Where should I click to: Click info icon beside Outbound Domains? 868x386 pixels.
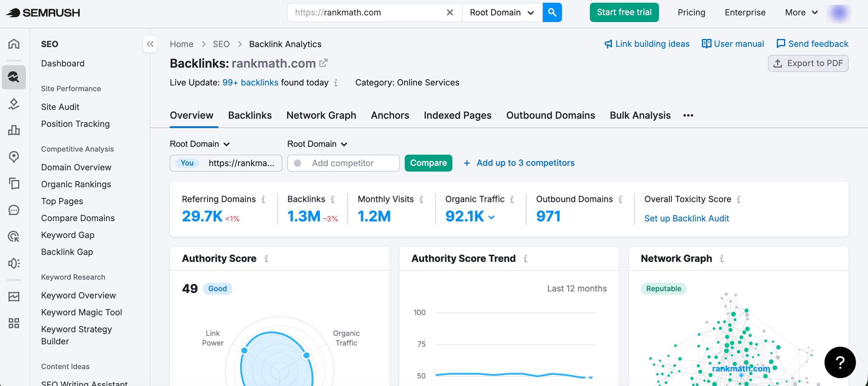coord(620,199)
